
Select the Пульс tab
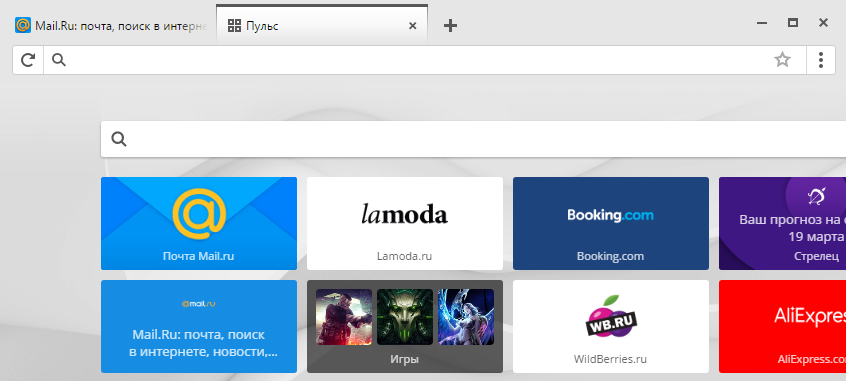pyautogui.click(x=322, y=25)
